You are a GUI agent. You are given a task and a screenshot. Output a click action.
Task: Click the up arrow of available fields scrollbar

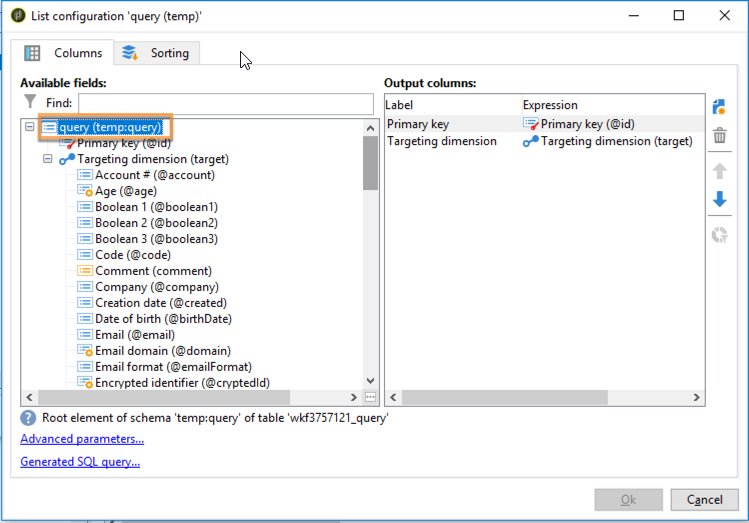point(370,128)
